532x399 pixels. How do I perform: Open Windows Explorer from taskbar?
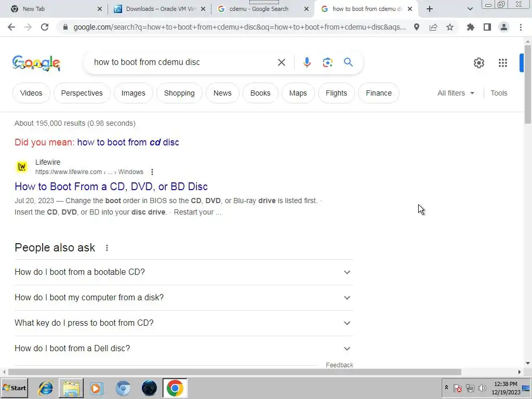pyautogui.click(x=71, y=388)
